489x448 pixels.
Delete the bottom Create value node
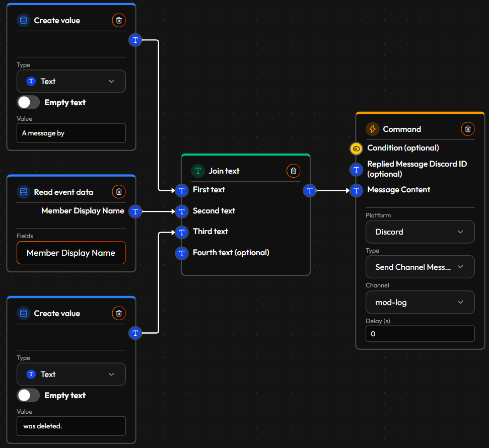tap(119, 313)
